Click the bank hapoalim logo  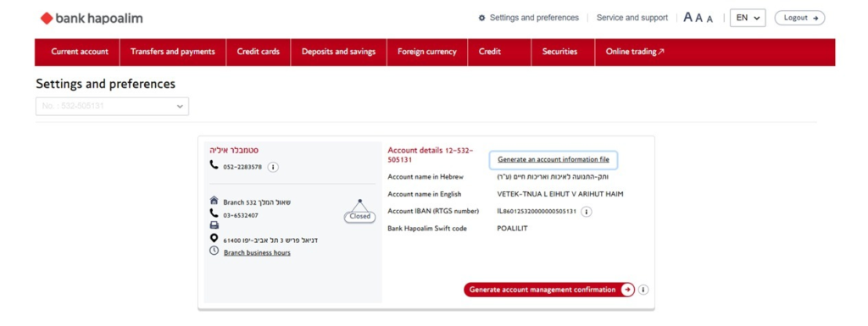tap(92, 19)
